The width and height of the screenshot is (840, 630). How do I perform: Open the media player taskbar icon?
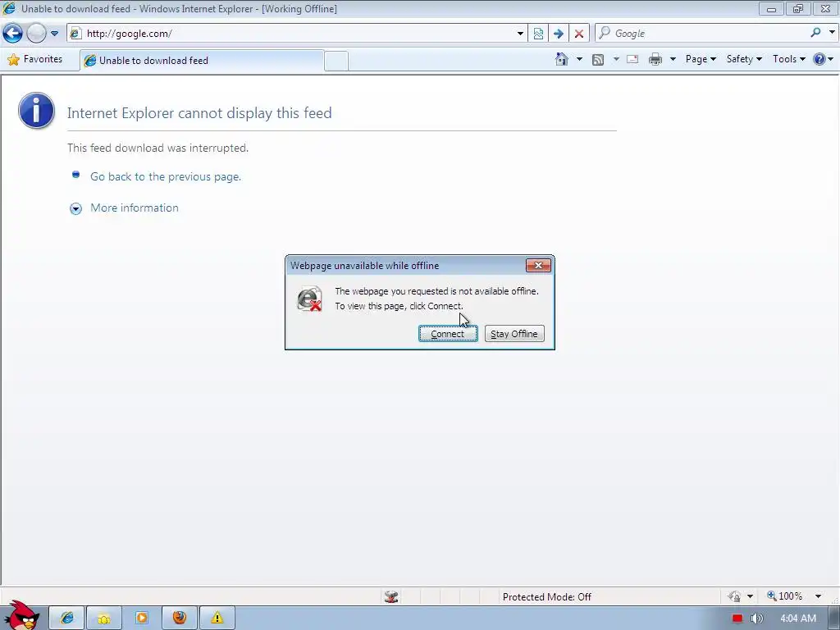pyautogui.click(x=142, y=619)
